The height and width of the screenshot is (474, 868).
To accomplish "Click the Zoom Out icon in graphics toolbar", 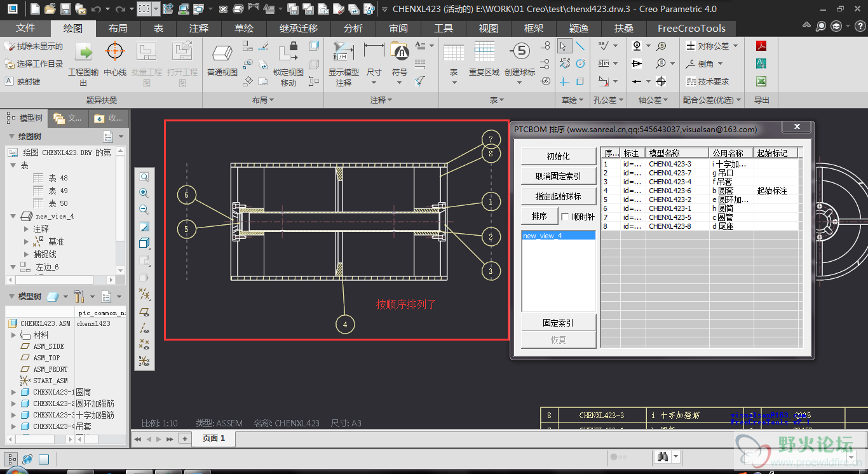I will [x=144, y=210].
